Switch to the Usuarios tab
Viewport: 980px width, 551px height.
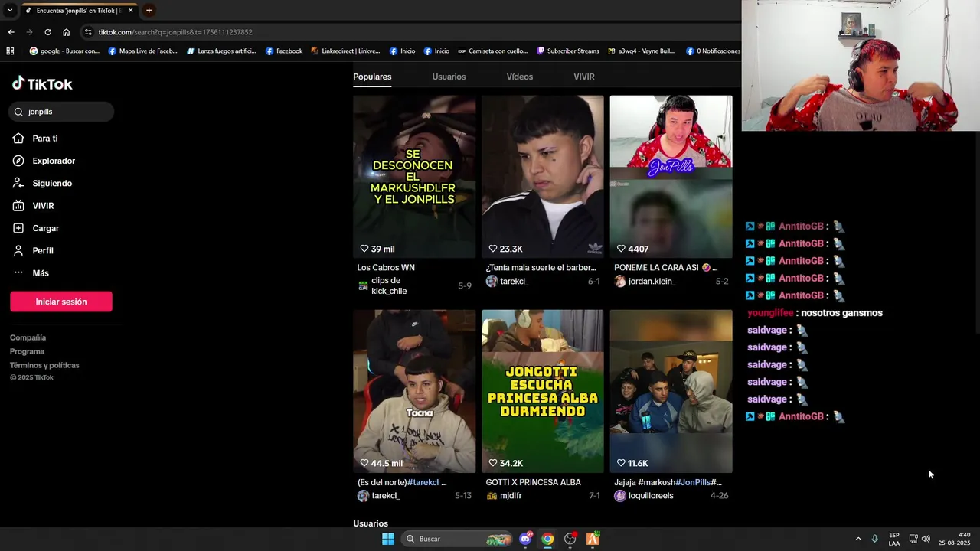[x=449, y=77]
